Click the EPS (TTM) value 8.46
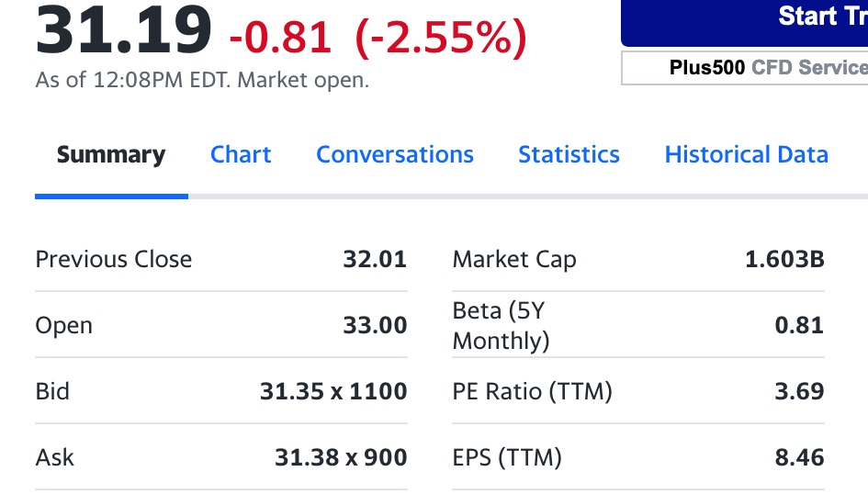 [x=799, y=457]
